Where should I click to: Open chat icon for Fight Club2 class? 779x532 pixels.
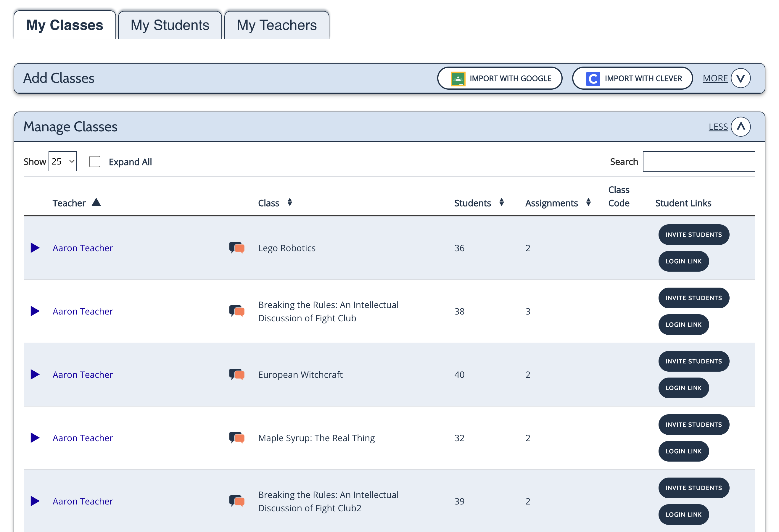tap(237, 501)
